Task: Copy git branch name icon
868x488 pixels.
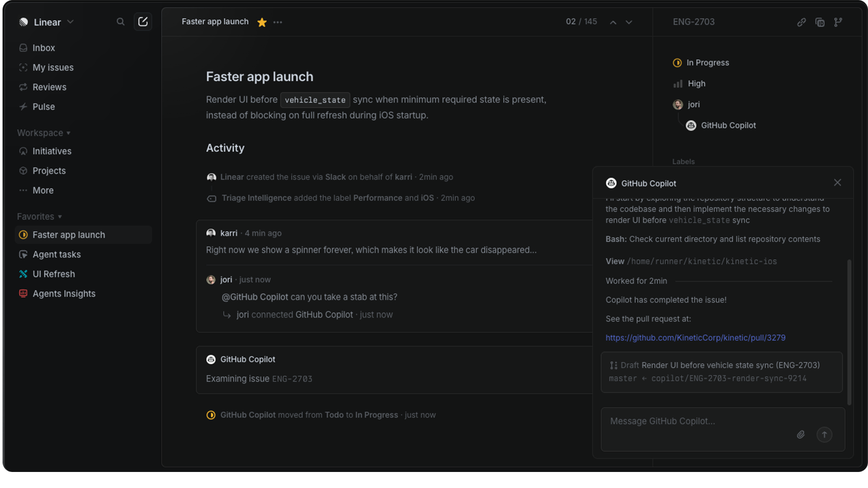Action: [838, 22]
